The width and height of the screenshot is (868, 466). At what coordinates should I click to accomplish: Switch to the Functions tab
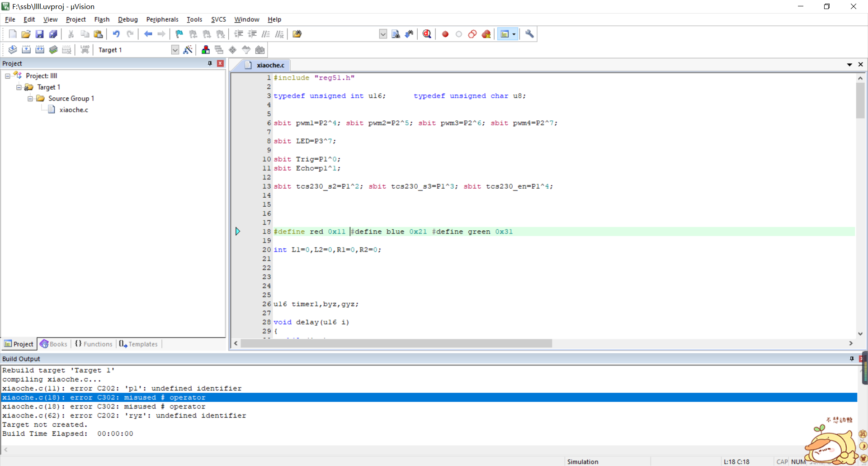tap(94, 344)
